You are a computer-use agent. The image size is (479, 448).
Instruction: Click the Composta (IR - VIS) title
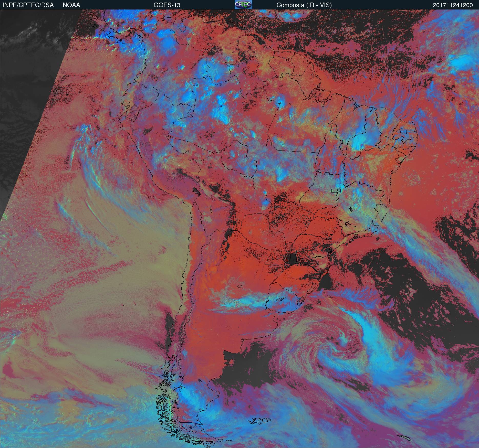(x=304, y=5)
